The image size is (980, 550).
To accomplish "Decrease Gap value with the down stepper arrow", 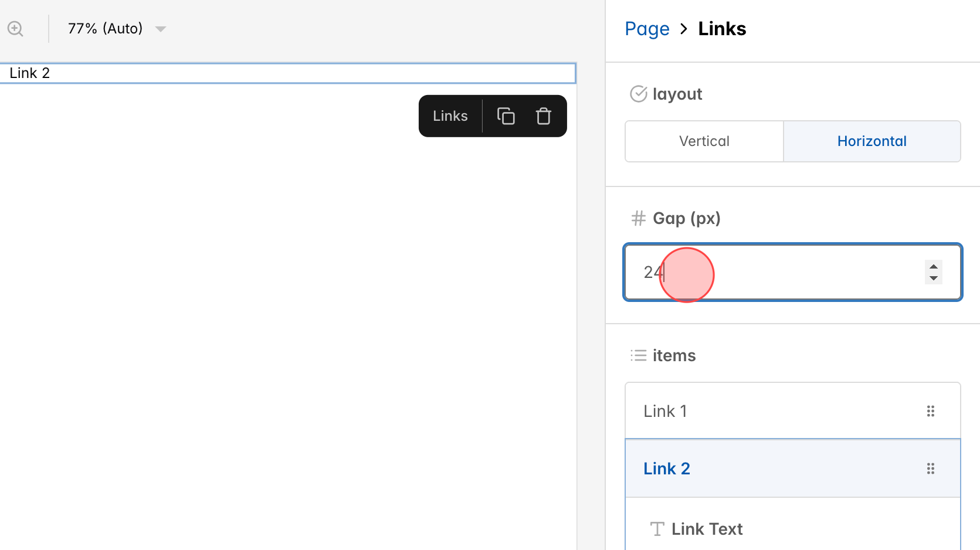I will (933, 278).
